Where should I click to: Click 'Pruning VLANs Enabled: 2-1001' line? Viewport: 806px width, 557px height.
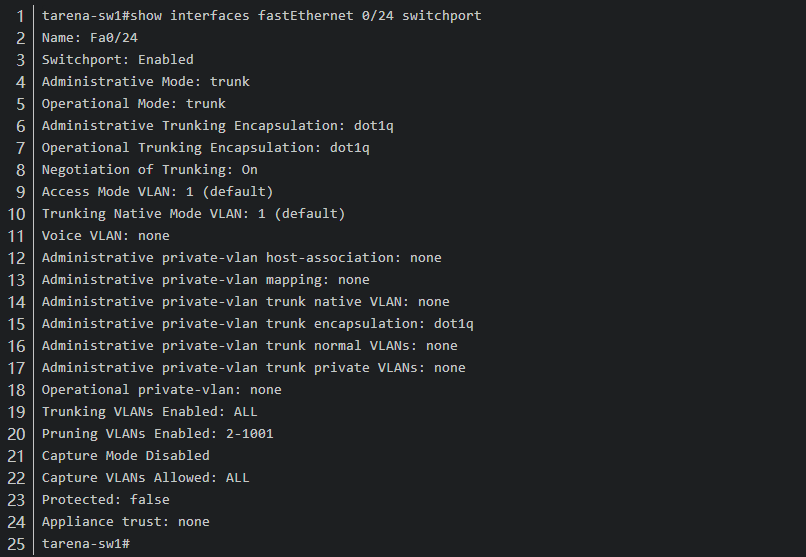pos(157,434)
